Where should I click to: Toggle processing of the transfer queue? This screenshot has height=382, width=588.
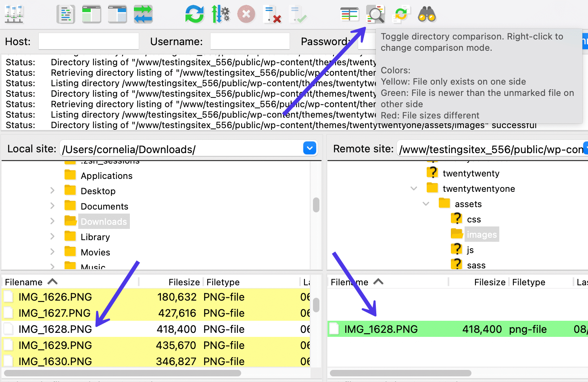tap(221, 15)
